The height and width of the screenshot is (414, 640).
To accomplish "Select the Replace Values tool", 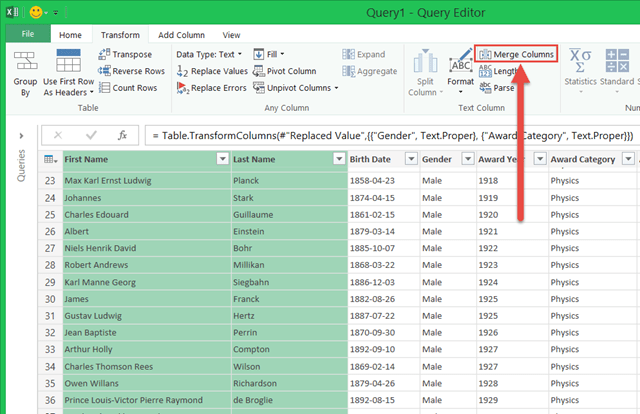I will click(211, 71).
